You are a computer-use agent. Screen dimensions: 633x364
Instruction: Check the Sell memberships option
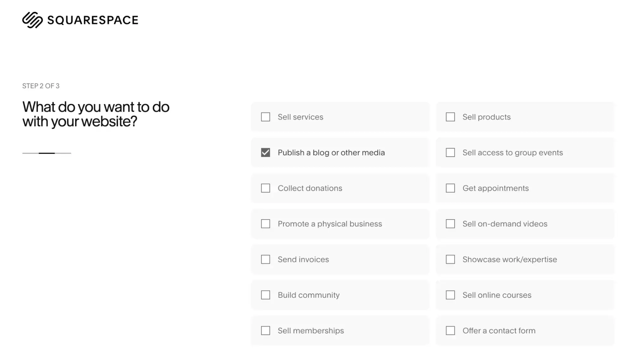265,330
